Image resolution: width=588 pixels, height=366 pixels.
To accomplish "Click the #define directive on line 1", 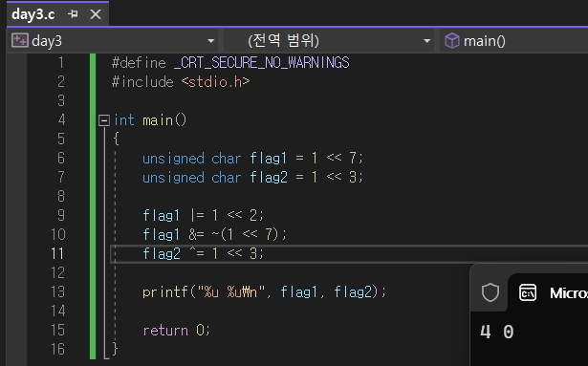I will (139, 63).
